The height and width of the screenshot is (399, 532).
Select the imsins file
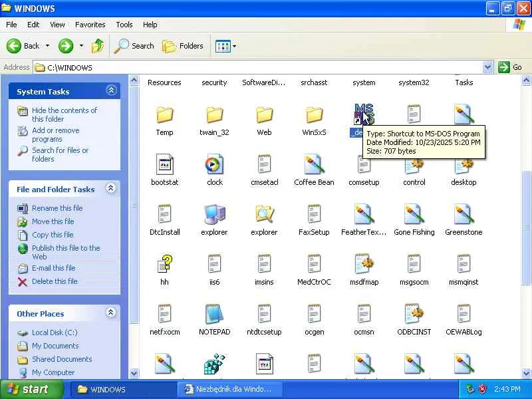[264, 264]
